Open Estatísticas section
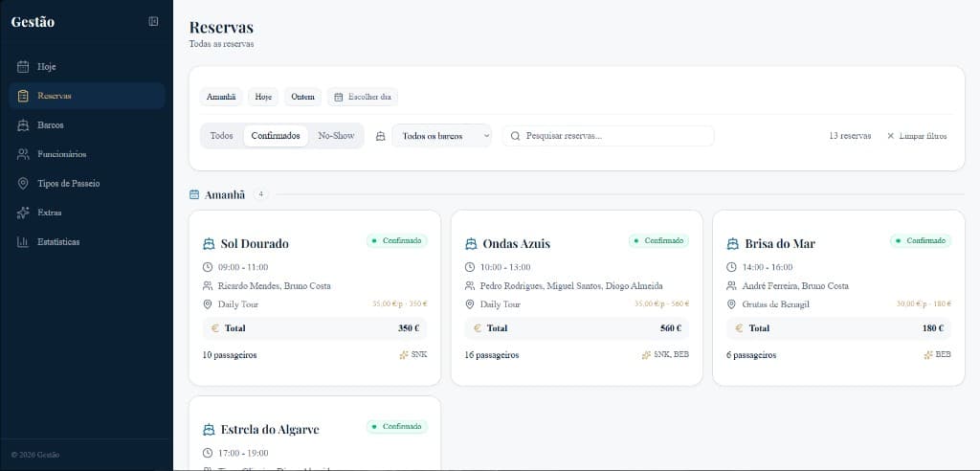The height and width of the screenshot is (471, 980). [87, 241]
